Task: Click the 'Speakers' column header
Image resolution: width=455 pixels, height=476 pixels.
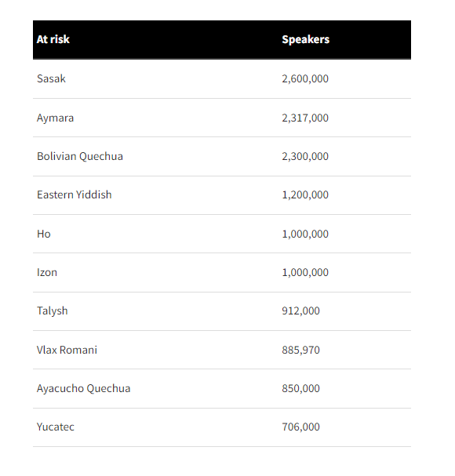Action: [x=306, y=40]
